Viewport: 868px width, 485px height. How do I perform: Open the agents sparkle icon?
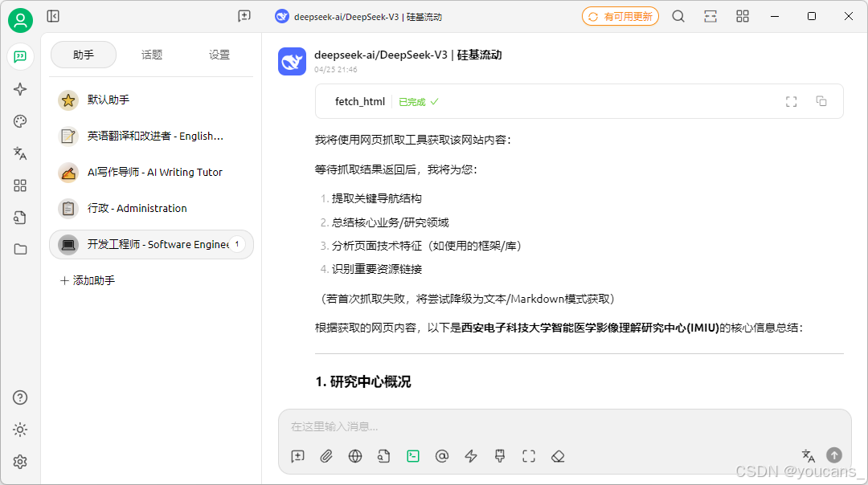20,89
